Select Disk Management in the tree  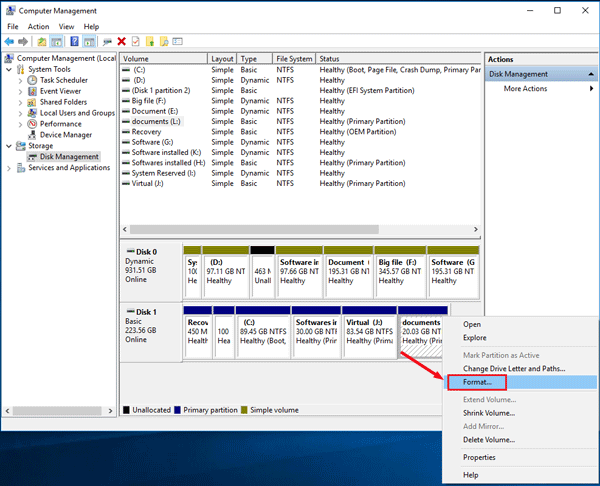coord(69,157)
